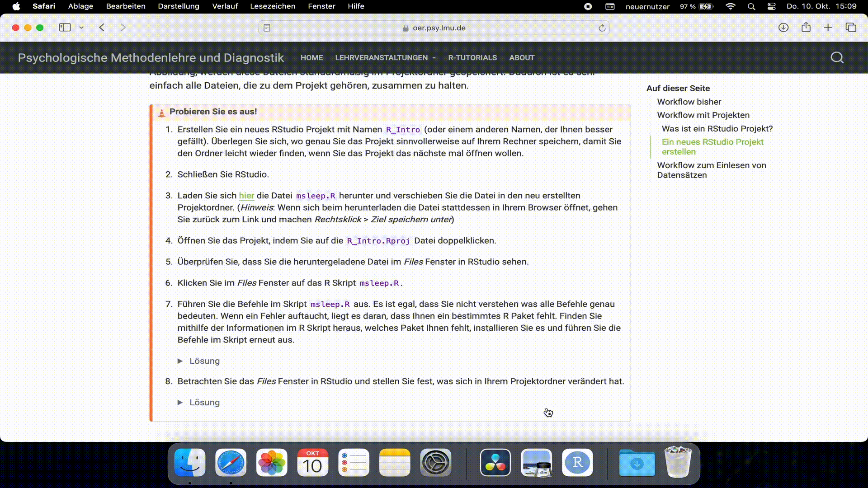Open the Lehrveranstaltungen dropdown menu
The width and height of the screenshot is (868, 488).
(x=385, y=57)
